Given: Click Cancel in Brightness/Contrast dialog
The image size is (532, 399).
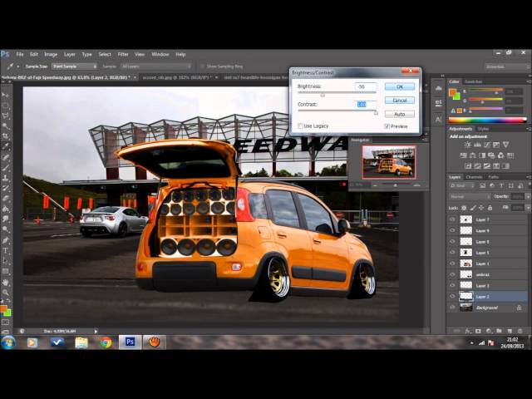Looking at the screenshot, I should click(400, 101).
